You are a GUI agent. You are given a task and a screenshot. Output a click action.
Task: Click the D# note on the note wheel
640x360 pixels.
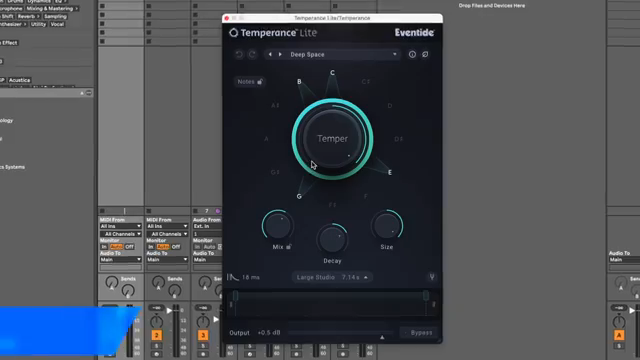click(x=399, y=139)
